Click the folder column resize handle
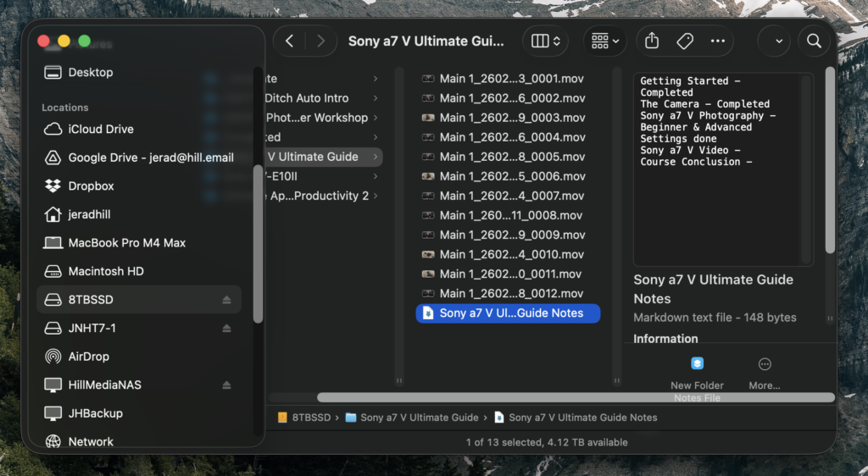The image size is (868, 476). (399, 380)
